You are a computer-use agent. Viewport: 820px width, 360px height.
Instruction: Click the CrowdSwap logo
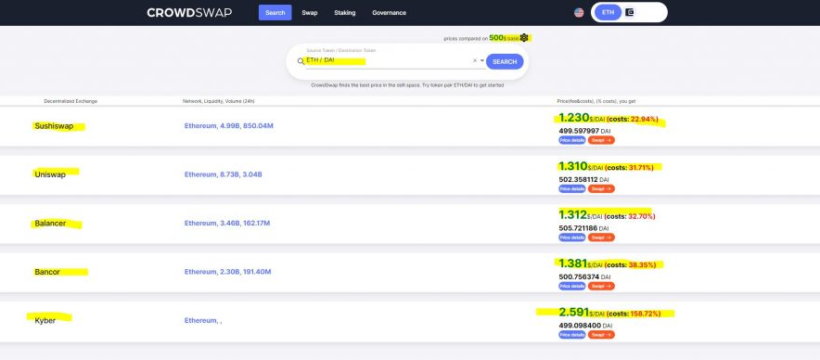(189, 13)
